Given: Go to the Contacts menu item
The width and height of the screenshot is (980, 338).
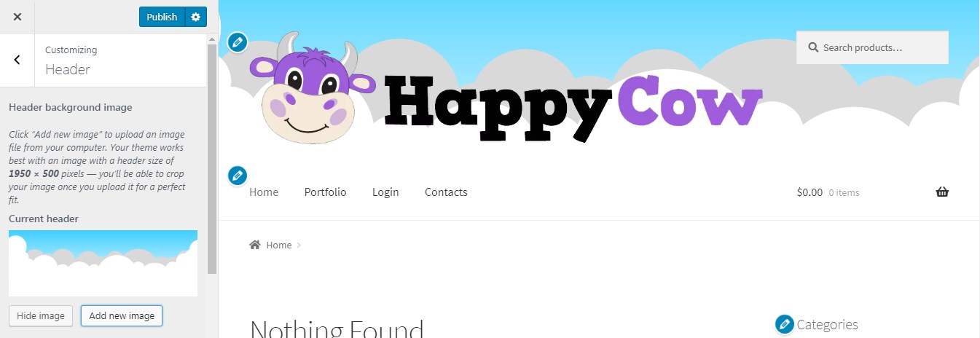Looking at the screenshot, I should click(x=446, y=192).
